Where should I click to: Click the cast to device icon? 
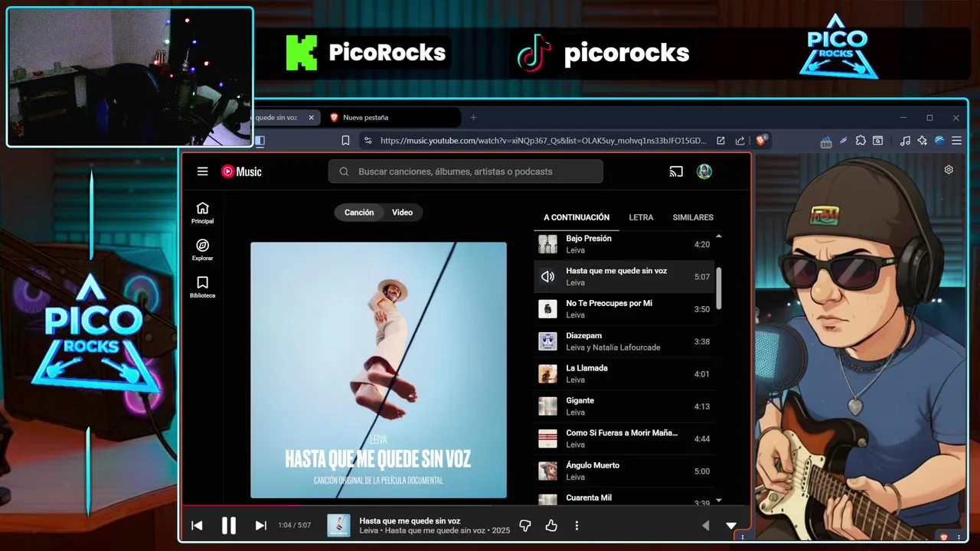pos(675,171)
